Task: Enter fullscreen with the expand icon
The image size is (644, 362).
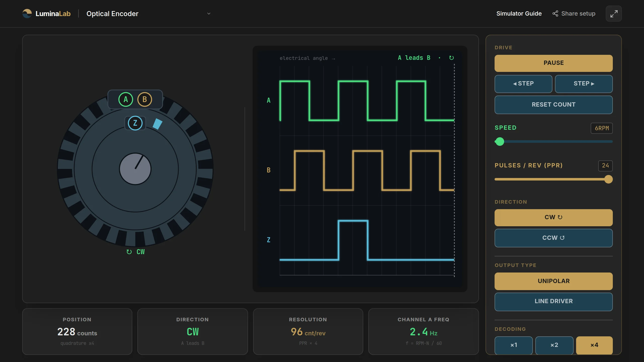Action: 614,14
